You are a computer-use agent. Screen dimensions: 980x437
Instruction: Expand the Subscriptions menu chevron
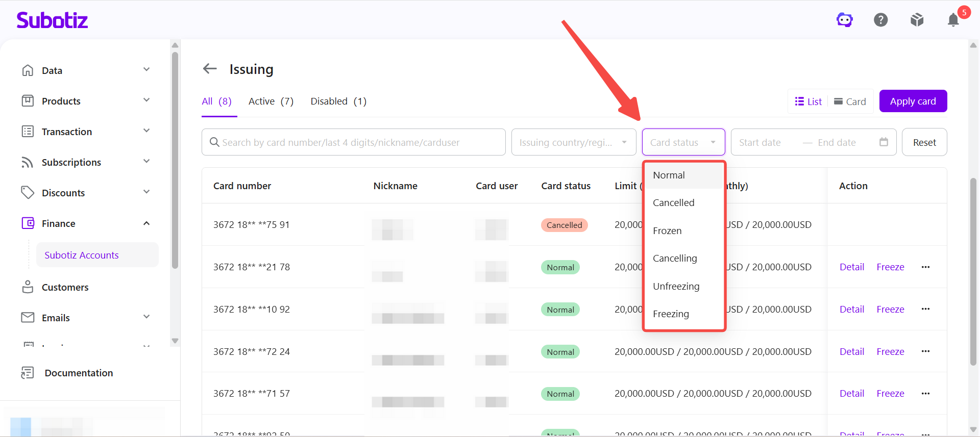point(146,161)
